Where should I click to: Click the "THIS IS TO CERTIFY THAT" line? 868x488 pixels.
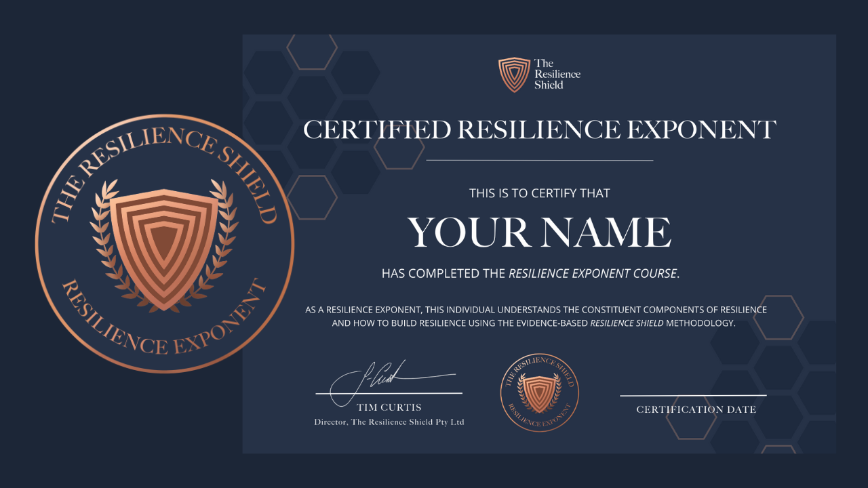540,193
